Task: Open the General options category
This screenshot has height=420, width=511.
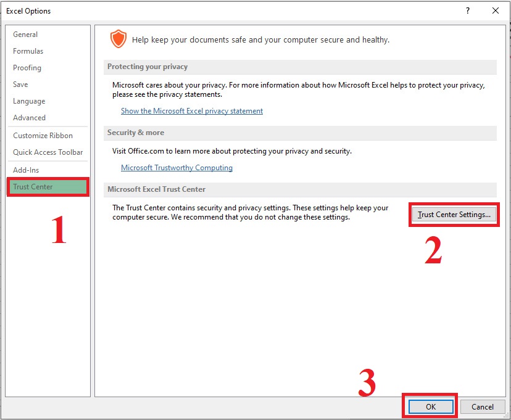Action: coord(25,35)
